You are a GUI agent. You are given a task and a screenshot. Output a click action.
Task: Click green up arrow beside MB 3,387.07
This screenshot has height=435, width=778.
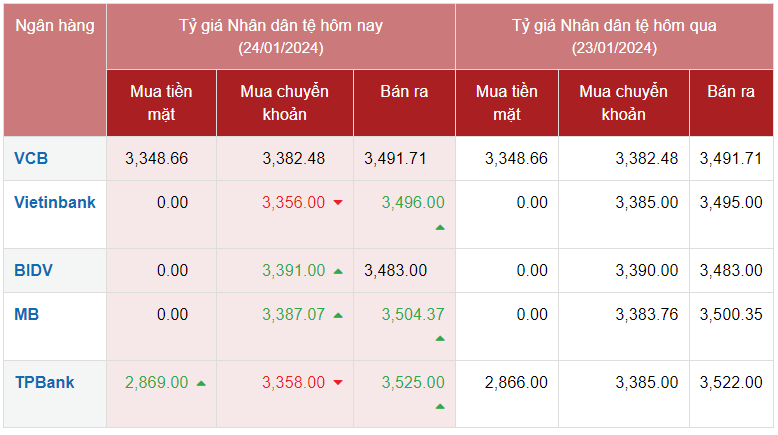pos(338,315)
